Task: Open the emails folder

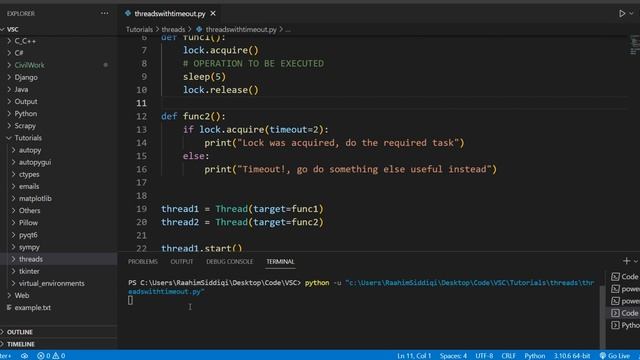Action: [x=29, y=187]
